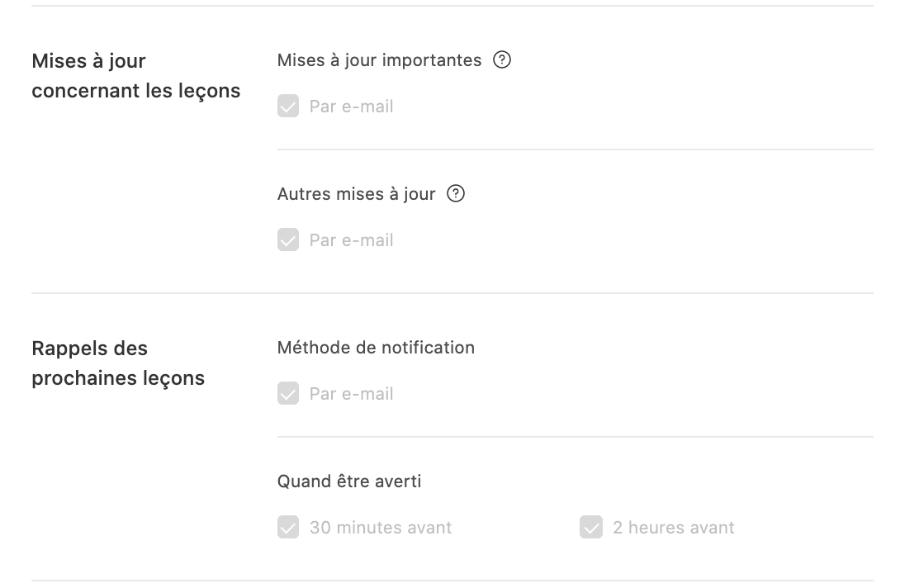Click 'Par e-mail' label text below Autres mises à jour
Viewport: 905px width, 588px height.
click(351, 240)
